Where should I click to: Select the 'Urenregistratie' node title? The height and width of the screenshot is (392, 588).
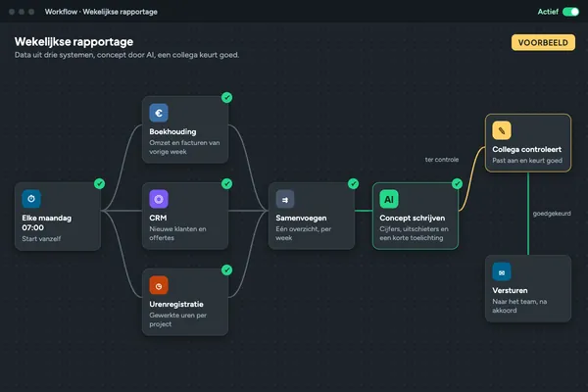[176, 304]
